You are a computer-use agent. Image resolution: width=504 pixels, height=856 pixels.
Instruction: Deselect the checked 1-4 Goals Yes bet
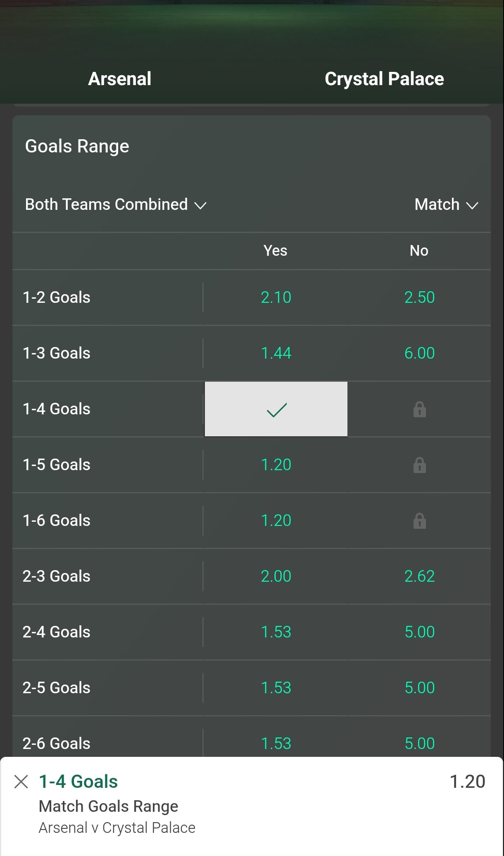pos(276,409)
